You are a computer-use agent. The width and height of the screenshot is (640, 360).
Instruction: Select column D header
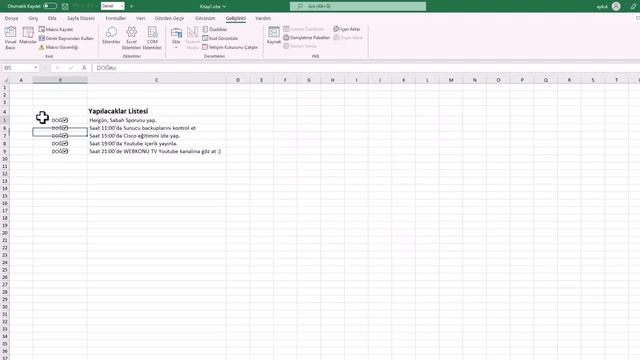(238, 80)
